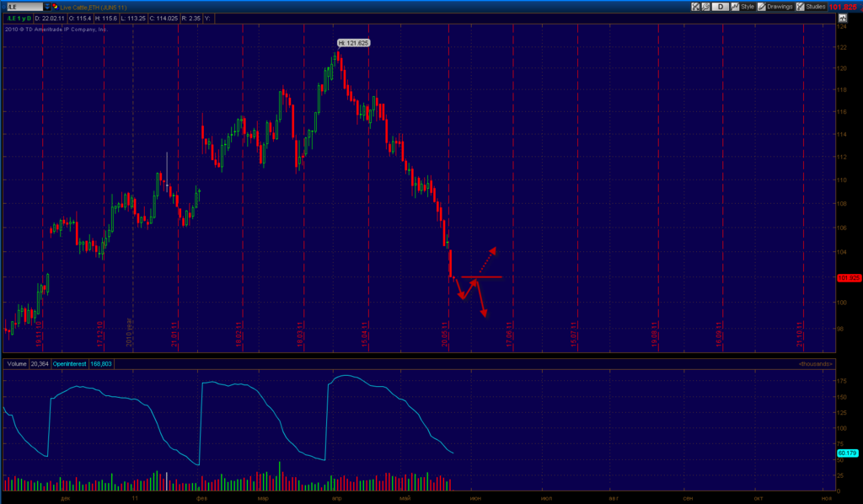Image resolution: width=863 pixels, height=504 pixels.
Task: Click the Studies flask icon
Action: [x=801, y=7]
